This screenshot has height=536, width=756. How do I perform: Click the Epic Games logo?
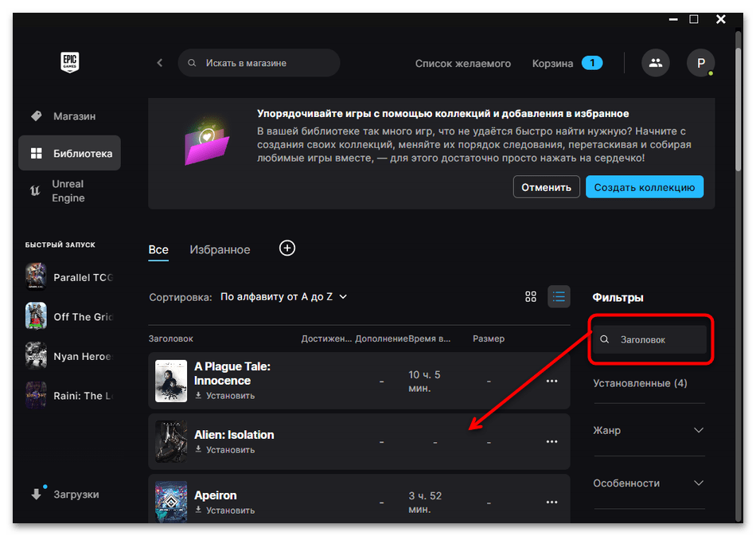[x=70, y=62]
